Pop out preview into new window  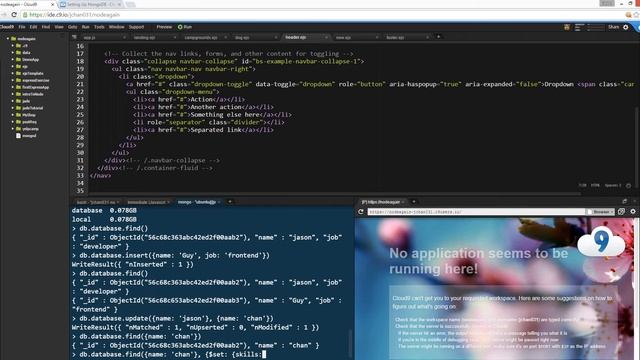621,212
